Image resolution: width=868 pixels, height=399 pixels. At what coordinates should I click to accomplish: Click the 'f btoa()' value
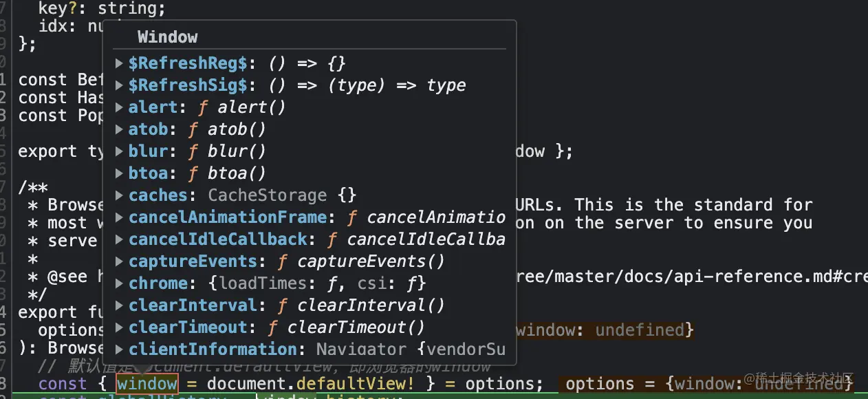(227, 174)
